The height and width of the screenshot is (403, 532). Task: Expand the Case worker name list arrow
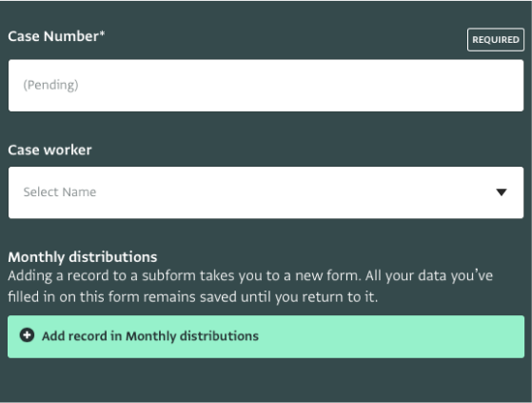(x=502, y=192)
